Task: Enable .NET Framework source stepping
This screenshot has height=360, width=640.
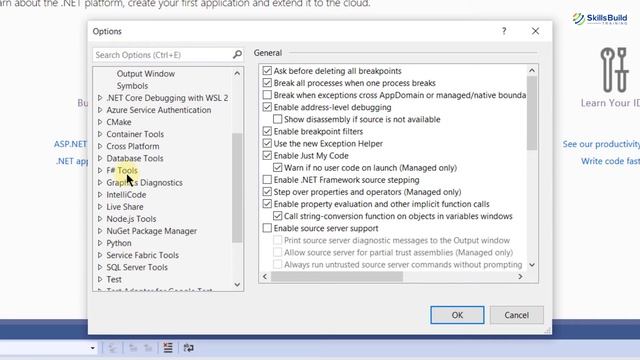Action: point(267,180)
